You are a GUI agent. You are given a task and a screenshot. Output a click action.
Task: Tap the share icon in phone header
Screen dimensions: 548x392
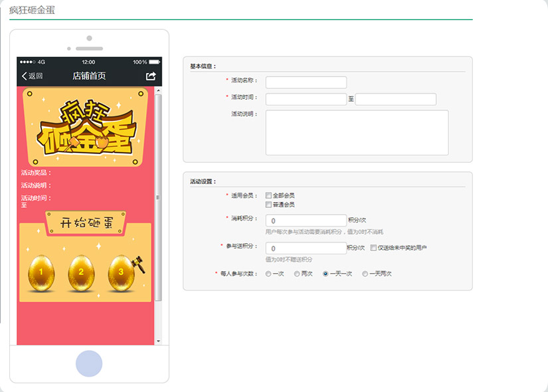tap(151, 76)
